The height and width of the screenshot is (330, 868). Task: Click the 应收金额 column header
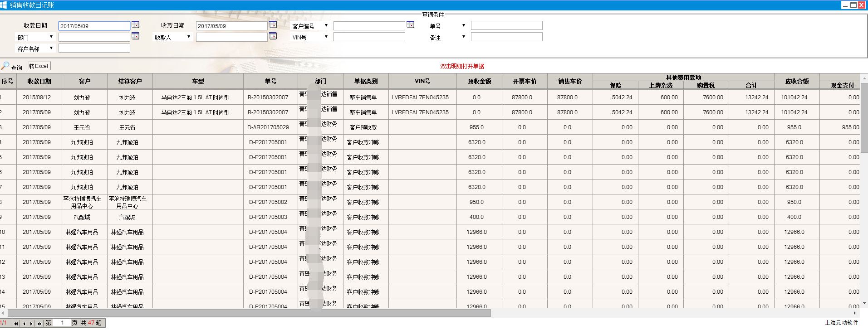point(797,81)
